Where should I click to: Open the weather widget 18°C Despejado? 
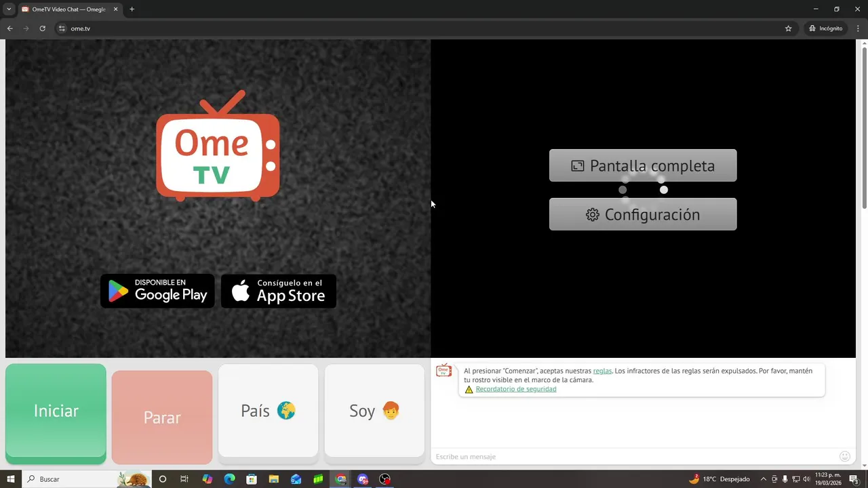click(x=719, y=479)
